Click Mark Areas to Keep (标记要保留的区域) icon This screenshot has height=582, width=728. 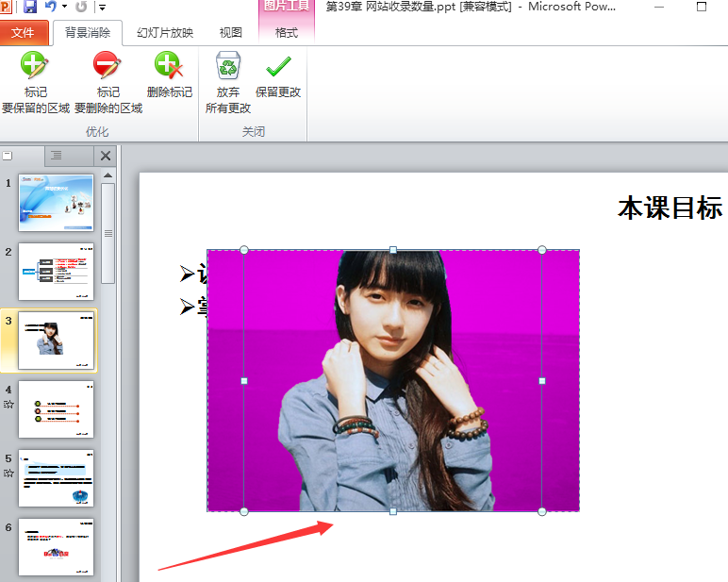[x=34, y=65]
